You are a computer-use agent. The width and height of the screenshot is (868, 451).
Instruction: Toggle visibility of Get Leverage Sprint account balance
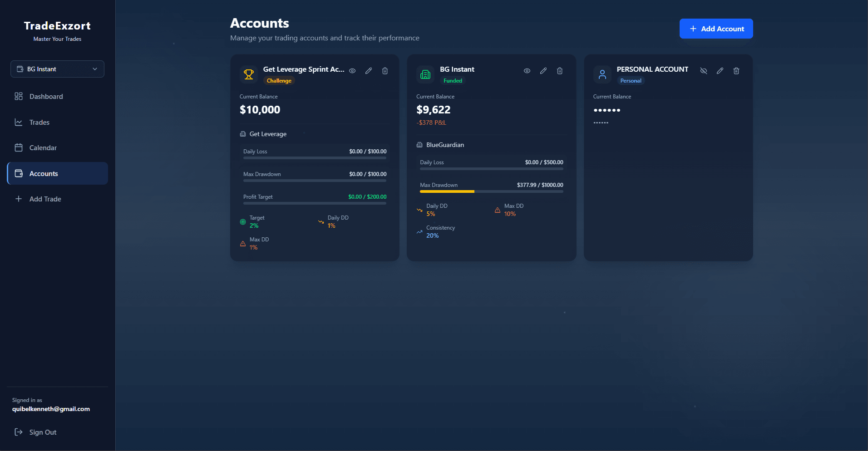352,71
